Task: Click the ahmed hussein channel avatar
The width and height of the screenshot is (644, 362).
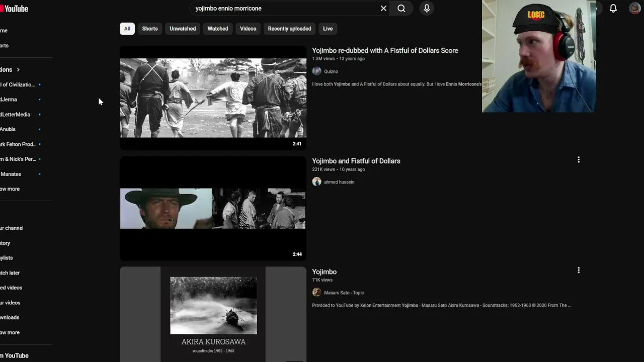Action: coord(316,182)
